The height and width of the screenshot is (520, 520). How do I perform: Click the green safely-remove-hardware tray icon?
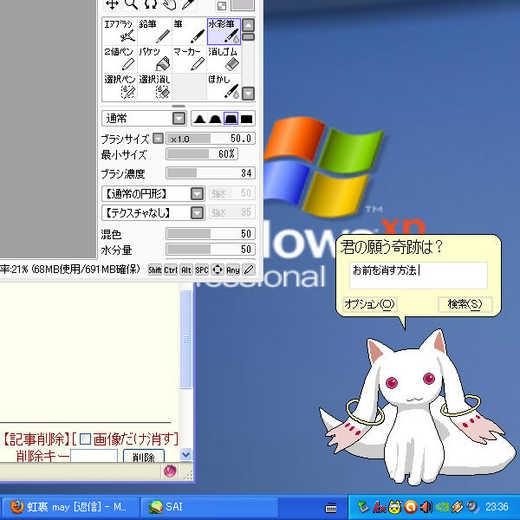(x=363, y=507)
